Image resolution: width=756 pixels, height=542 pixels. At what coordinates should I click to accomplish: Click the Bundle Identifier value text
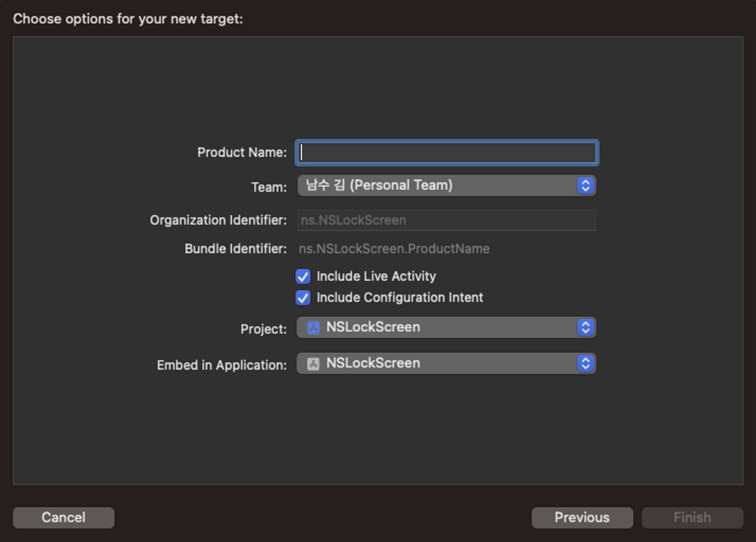coord(394,249)
